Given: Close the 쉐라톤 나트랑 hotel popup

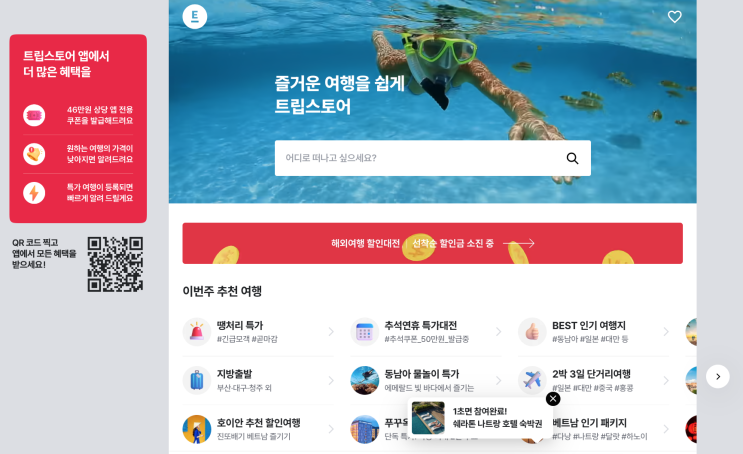Looking at the screenshot, I should coord(553,399).
